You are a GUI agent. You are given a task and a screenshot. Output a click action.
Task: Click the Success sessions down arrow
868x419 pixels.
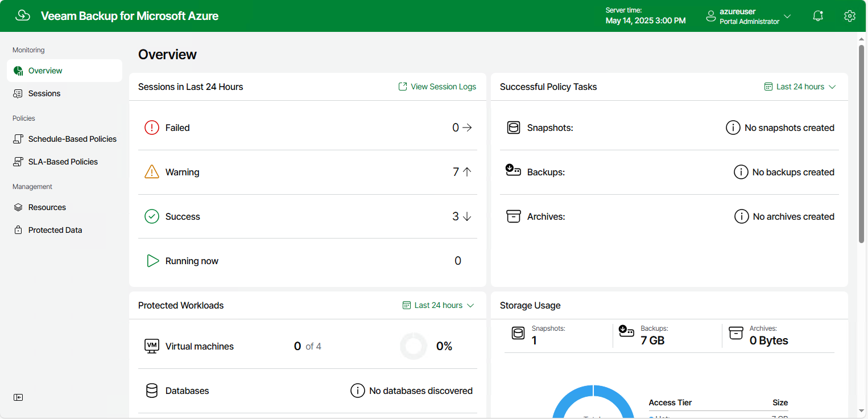[467, 216]
